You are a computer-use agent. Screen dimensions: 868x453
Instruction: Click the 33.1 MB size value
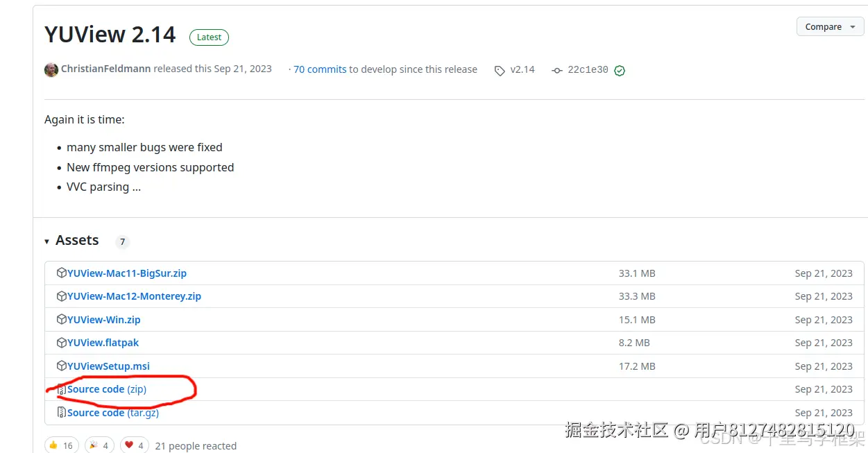637,273
